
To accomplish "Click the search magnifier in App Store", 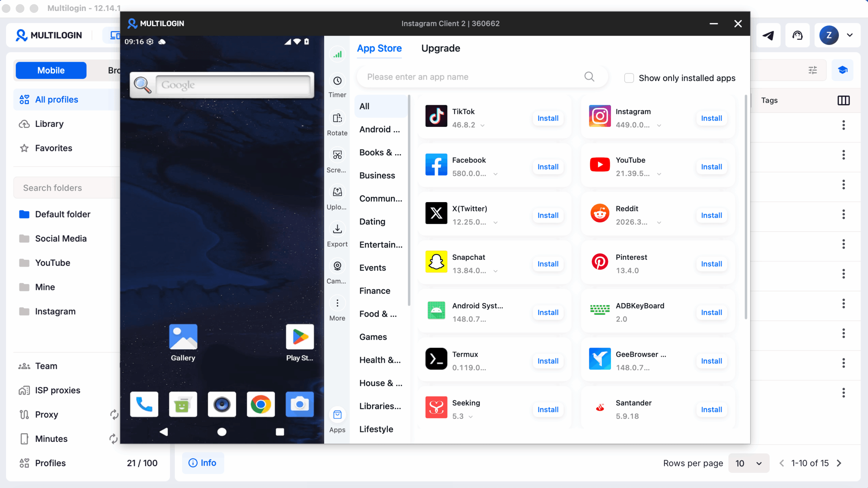I will click(589, 77).
